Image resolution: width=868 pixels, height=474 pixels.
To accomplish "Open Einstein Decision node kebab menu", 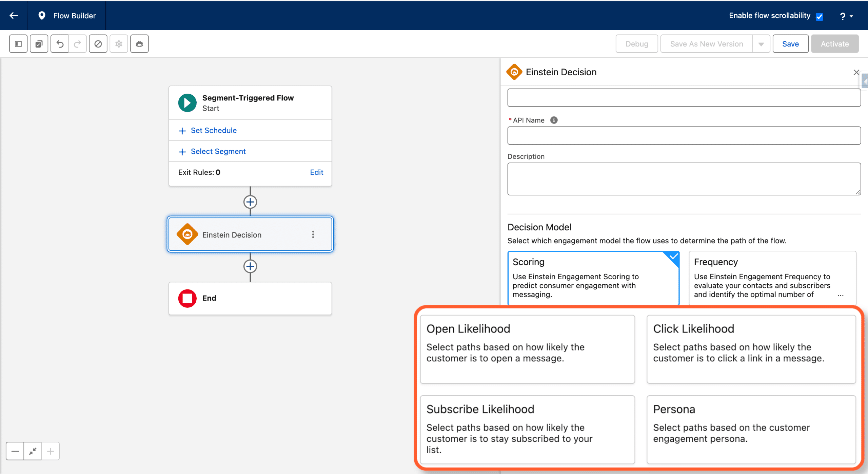I will pyautogui.click(x=313, y=234).
